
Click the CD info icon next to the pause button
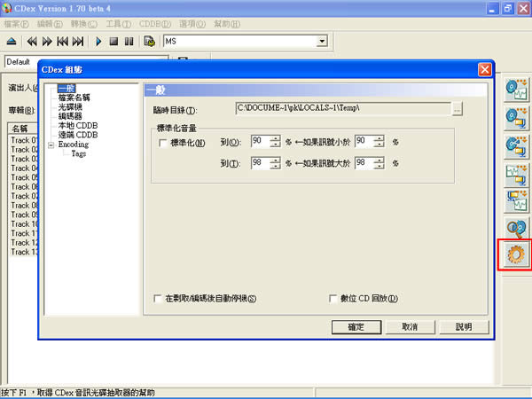click(149, 42)
